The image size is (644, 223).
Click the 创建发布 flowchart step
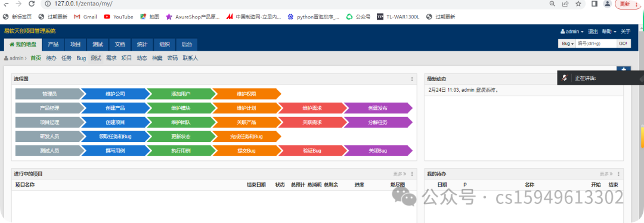pos(378,108)
